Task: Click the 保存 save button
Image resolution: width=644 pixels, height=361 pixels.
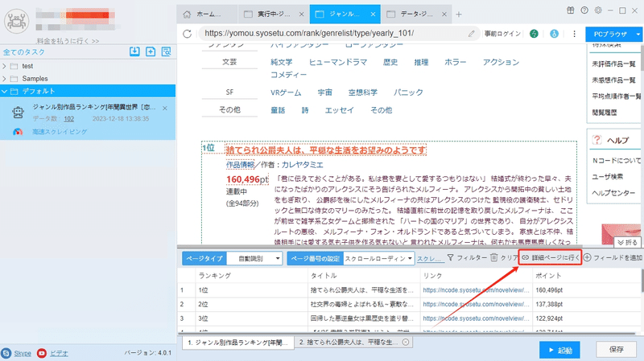Action: coord(616,350)
